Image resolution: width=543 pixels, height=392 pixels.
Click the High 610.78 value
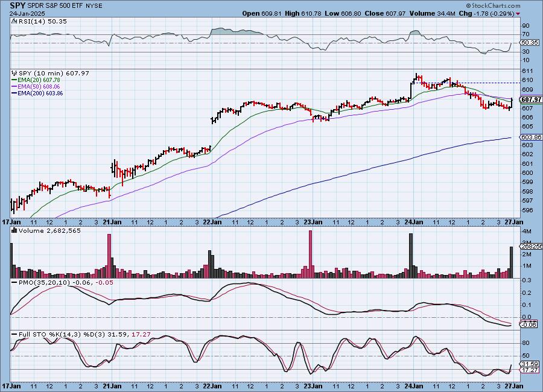pyautogui.click(x=303, y=13)
